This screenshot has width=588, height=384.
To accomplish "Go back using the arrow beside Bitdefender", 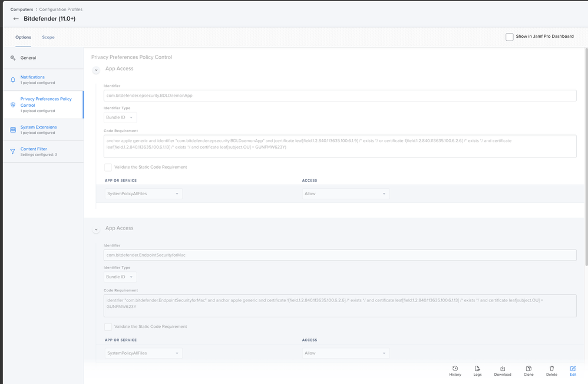I will click(16, 19).
